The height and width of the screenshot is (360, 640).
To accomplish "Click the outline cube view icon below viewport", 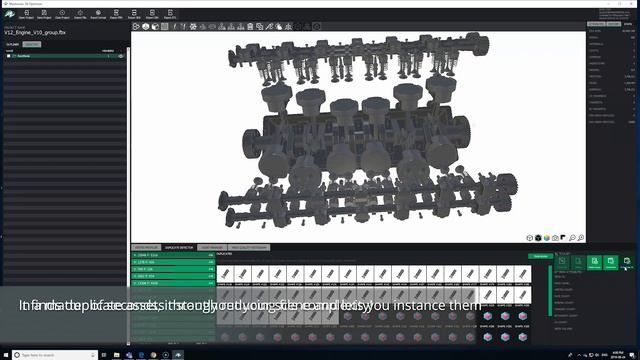I will click(529, 238).
